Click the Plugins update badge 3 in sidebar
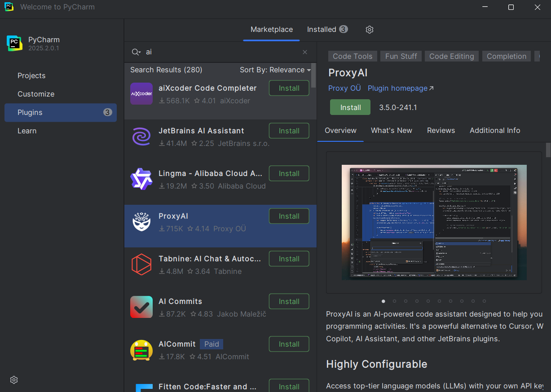This screenshot has height=392, width=551. coord(107,113)
